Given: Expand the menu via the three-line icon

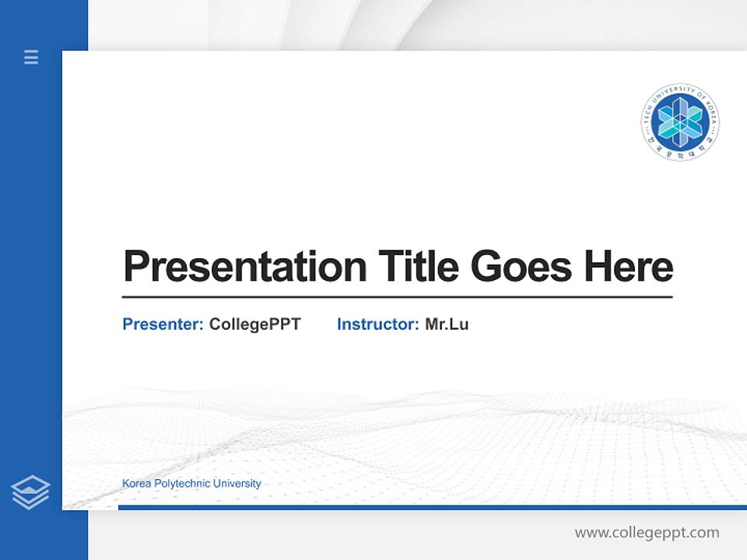Looking at the screenshot, I should point(30,58).
